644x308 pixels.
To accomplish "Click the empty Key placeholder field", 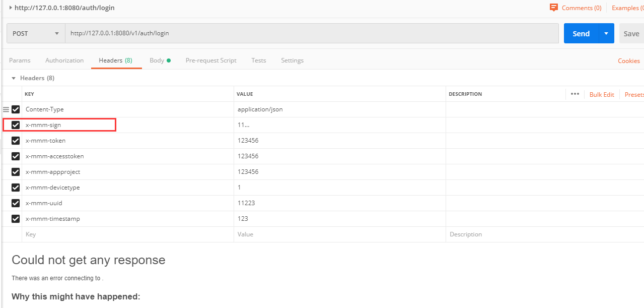I will 128,234.
